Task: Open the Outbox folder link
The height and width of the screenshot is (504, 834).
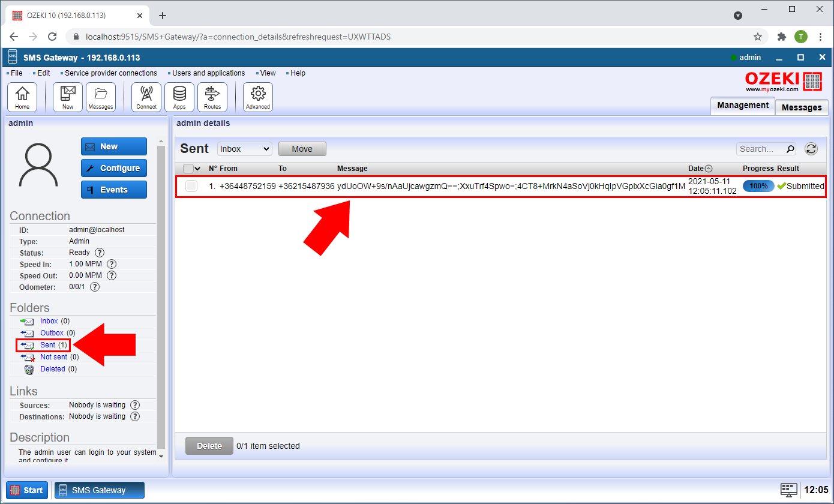Action: coord(52,333)
